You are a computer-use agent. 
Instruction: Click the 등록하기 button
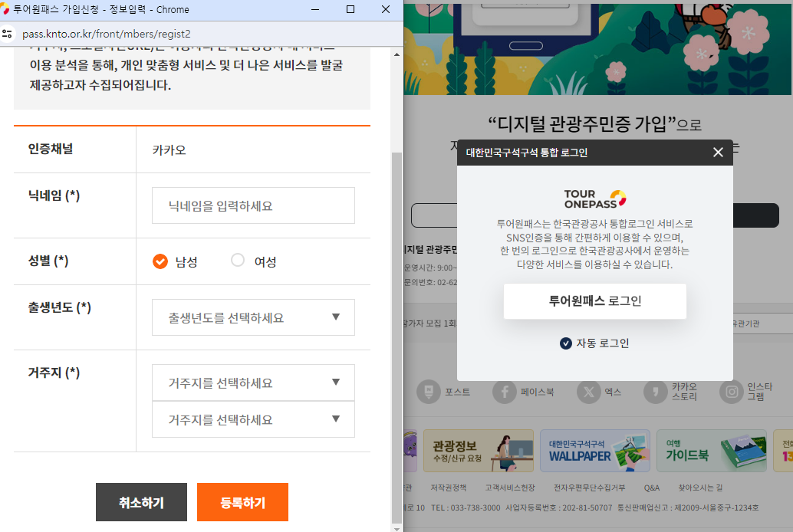[243, 502]
